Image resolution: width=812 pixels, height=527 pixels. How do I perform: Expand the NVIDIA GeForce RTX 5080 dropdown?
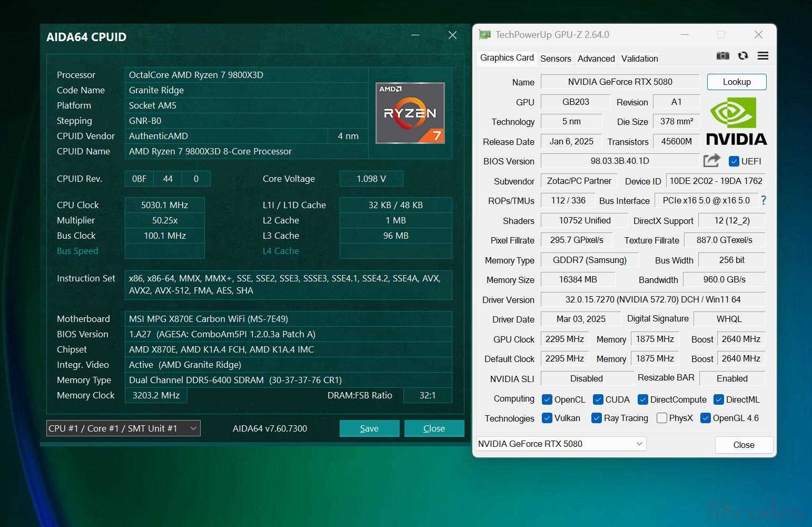click(x=561, y=444)
